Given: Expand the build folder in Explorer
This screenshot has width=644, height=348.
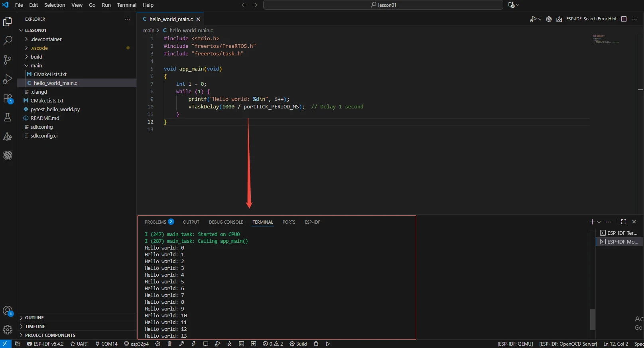Looking at the screenshot, I should [36, 57].
